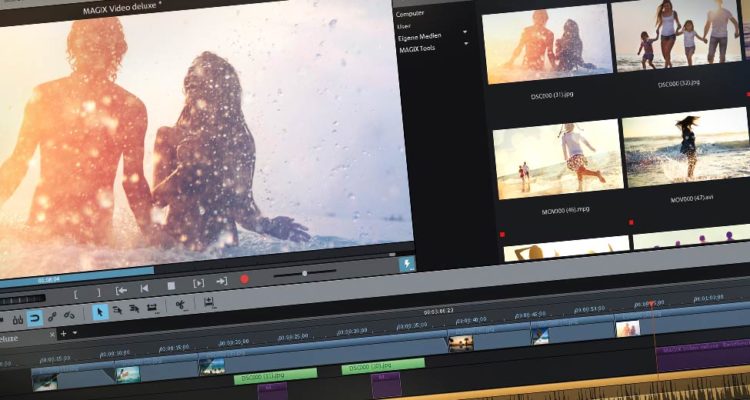Image resolution: width=750 pixels, height=400 pixels.
Task: Click the scissors cut tool
Action: coord(181,304)
